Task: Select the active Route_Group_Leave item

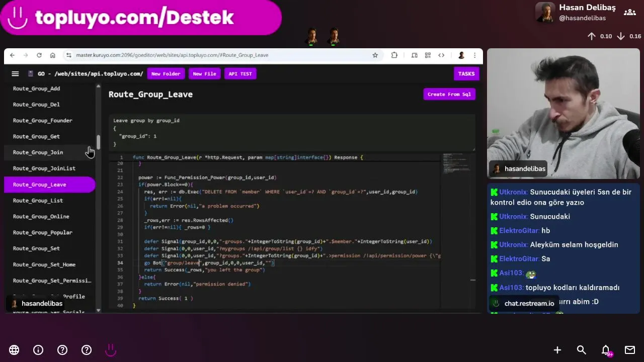Action: [49, 185]
